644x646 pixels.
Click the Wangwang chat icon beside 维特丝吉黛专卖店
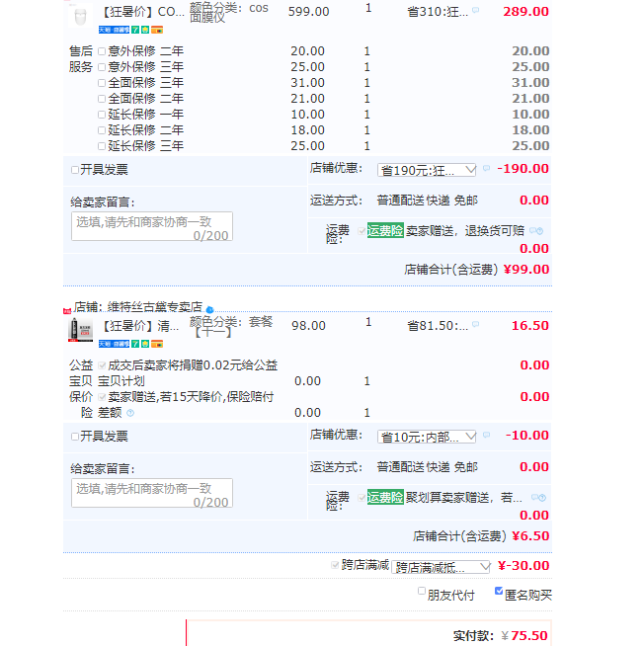point(209,309)
